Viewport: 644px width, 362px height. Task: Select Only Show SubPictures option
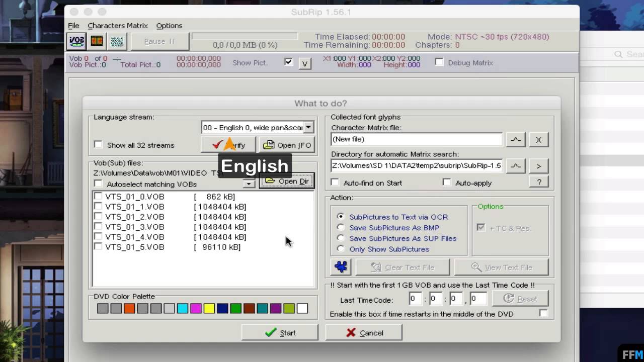click(x=341, y=249)
